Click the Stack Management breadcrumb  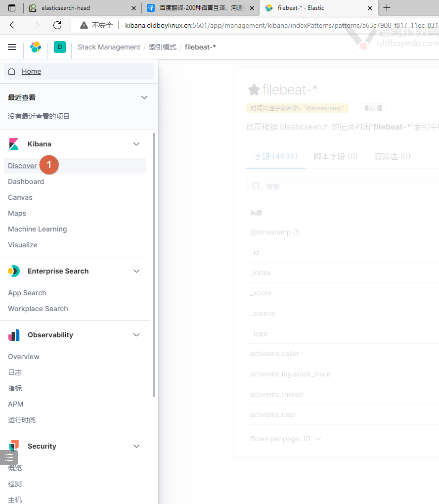pyautogui.click(x=109, y=47)
